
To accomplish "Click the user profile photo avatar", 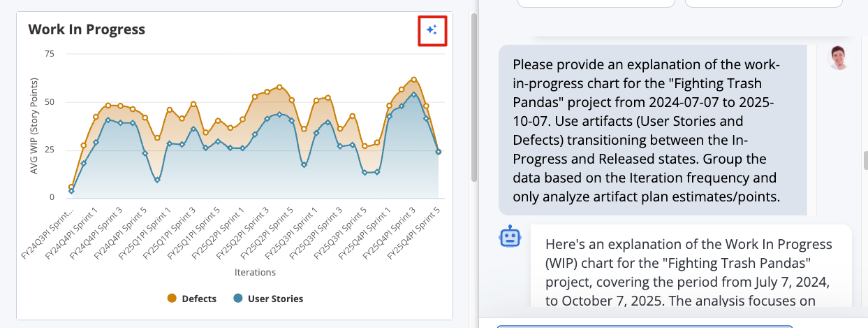I will click(x=838, y=58).
